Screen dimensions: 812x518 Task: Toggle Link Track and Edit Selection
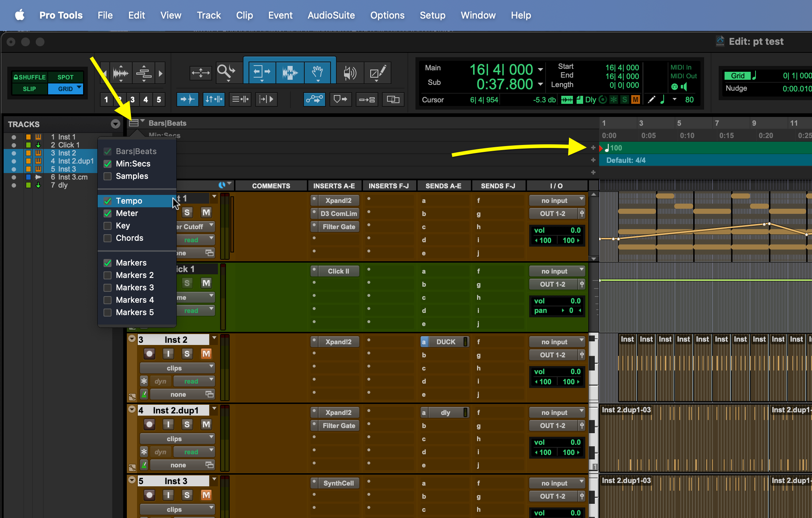[240, 99]
